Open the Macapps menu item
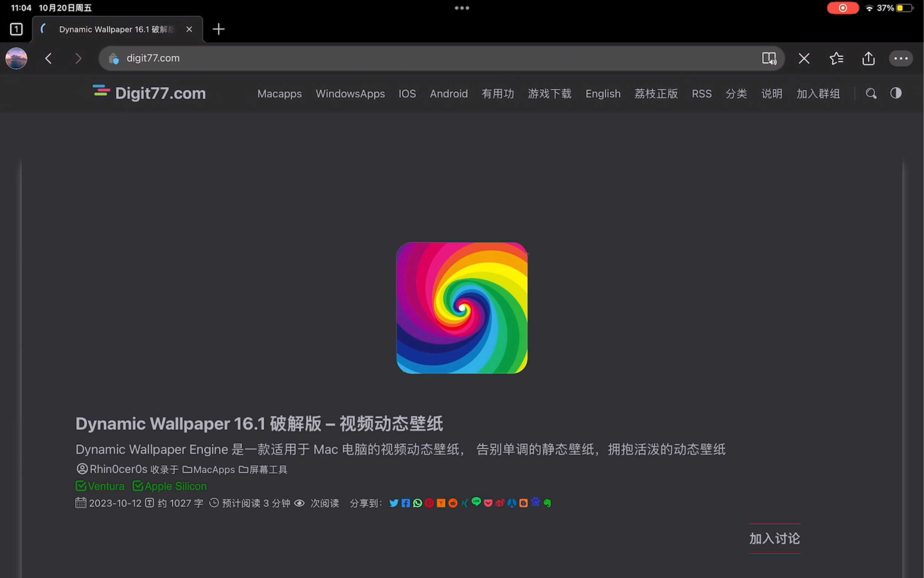Viewport: 924px width, 578px height. (279, 94)
